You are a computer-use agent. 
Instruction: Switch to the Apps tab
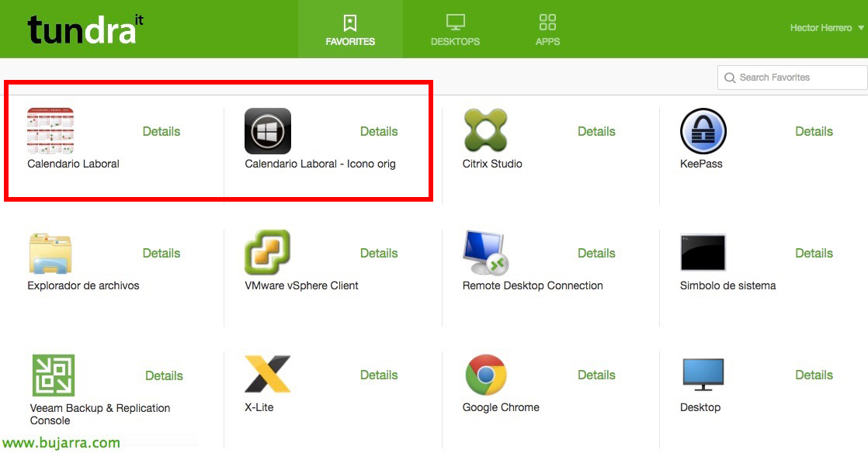click(547, 29)
